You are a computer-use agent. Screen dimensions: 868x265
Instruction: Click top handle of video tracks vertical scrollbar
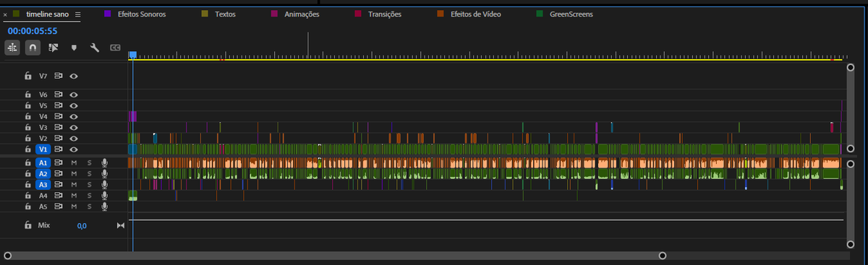tap(850, 67)
